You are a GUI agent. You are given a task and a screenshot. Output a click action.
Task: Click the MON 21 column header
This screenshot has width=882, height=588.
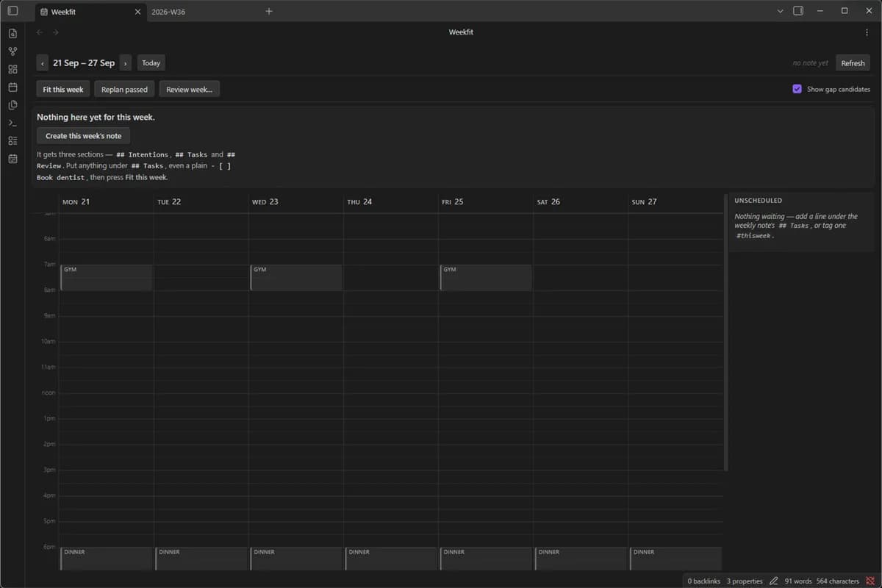click(106, 202)
